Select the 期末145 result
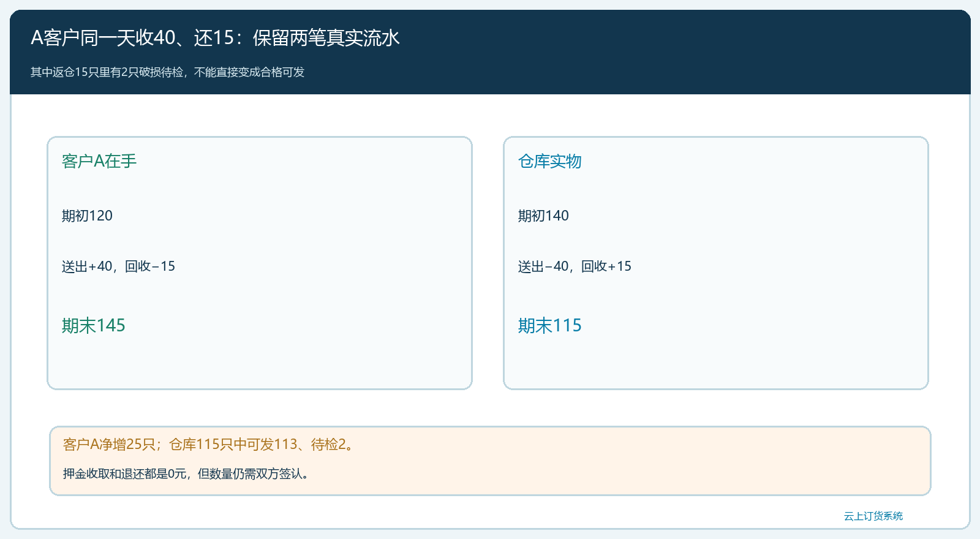This screenshot has height=539, width=980. tap(94, 325)
